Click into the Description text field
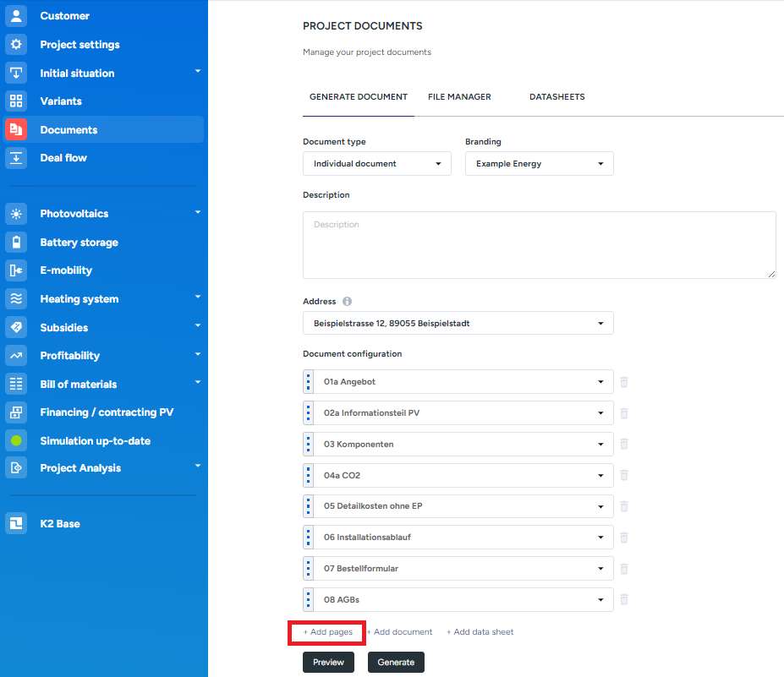784x677 pixels. [539, 245]
